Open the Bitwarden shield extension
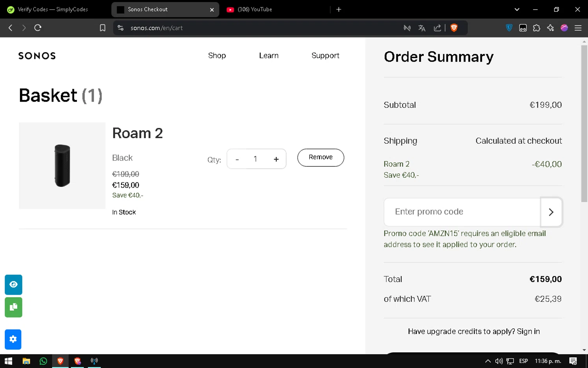 pos(509,28)
